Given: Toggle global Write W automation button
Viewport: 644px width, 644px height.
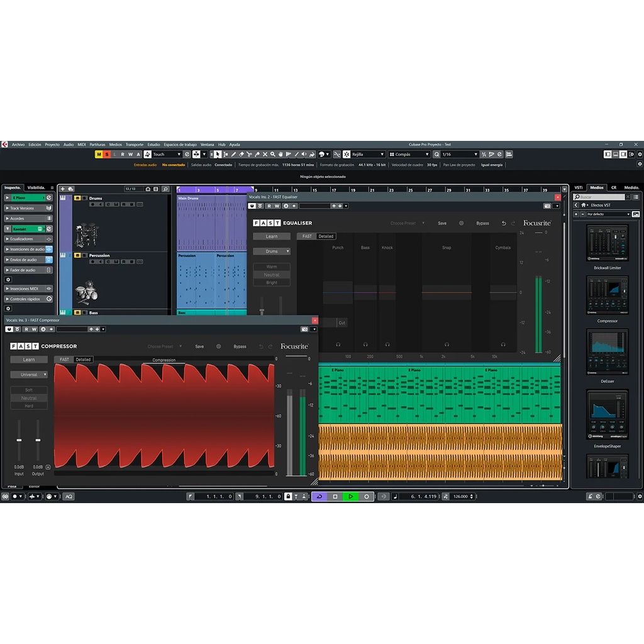Looking at the screenshot, I should [x=130, y=155].
